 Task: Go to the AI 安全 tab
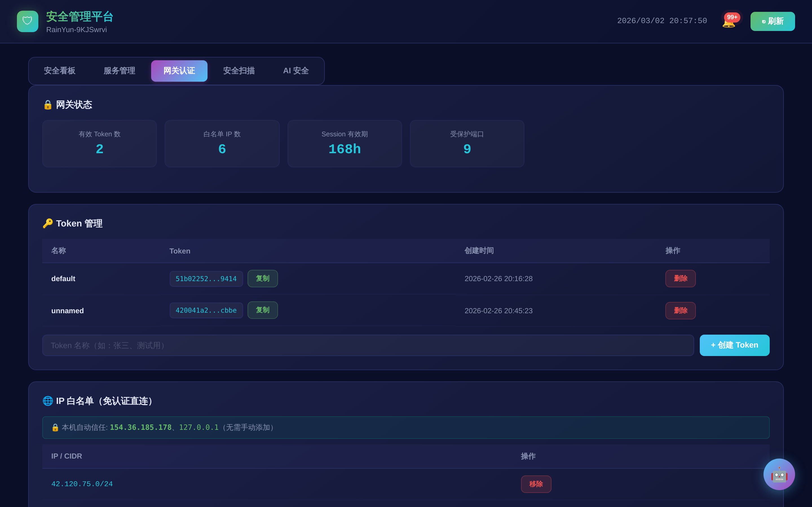click(x=295, y=71)
